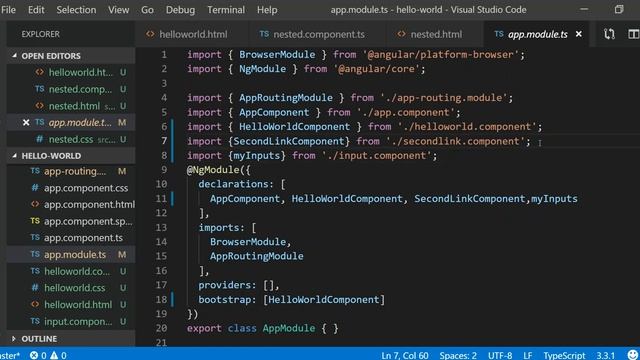The image size is (640, 360).
Task: Change LF end of line sequence
Action: (527, 355)
